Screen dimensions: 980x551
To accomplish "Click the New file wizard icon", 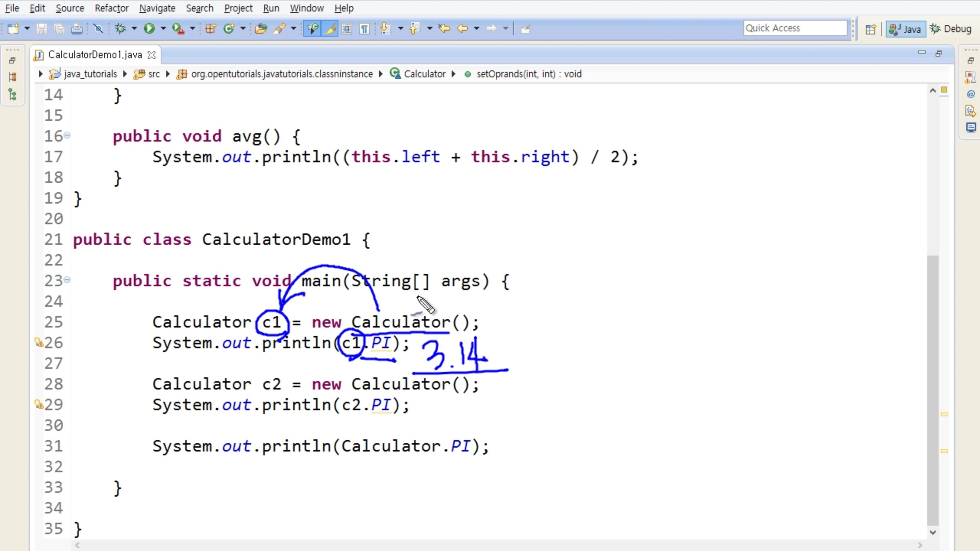I will (x=13, y=29).
